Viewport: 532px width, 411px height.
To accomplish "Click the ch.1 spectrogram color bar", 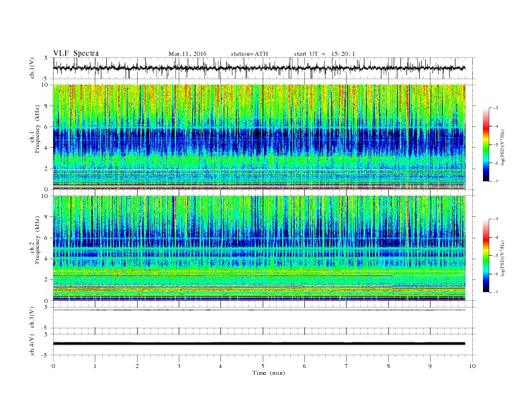I will (486, 144).
